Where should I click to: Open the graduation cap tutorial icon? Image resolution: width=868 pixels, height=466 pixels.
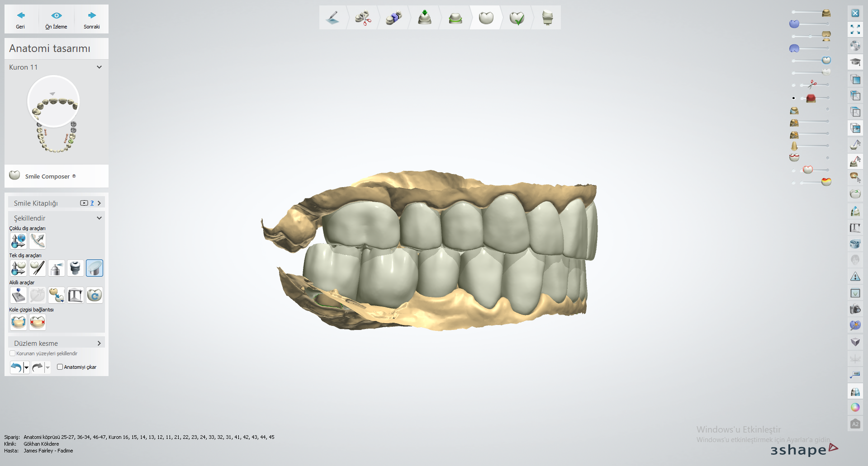[x=855, y=62]
